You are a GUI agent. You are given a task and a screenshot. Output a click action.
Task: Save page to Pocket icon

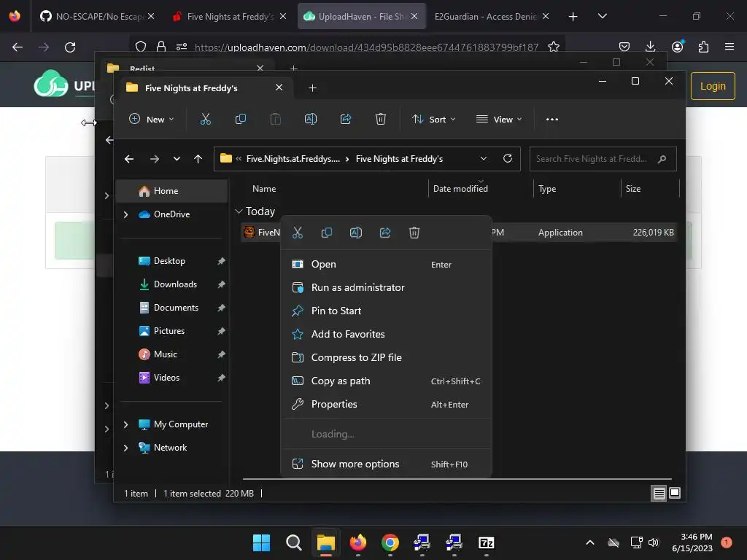tap(624, 47)
